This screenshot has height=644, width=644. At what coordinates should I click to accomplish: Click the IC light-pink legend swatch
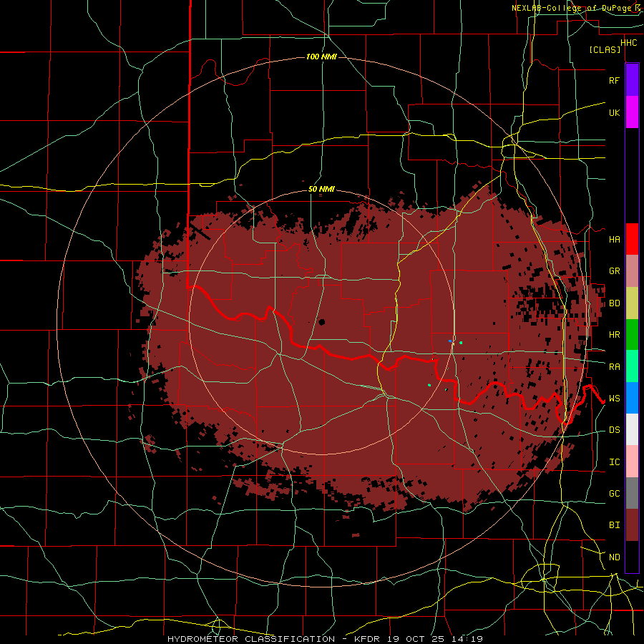click(632, 462)
